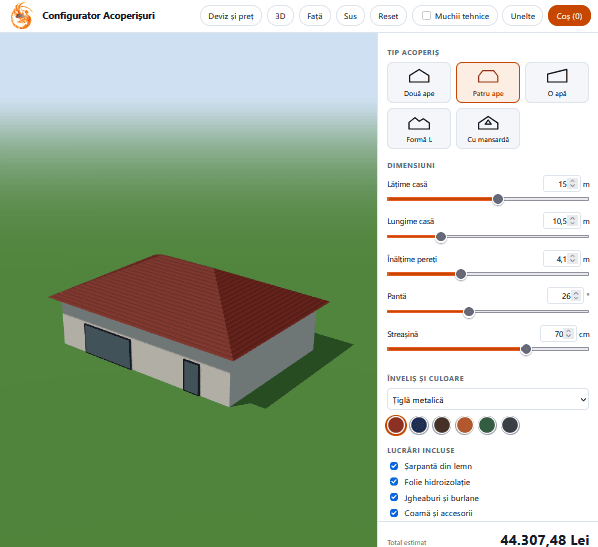Click the 44.307,48 Lei total
This screenshot has height=547, width=598.
tap(545, 539)
